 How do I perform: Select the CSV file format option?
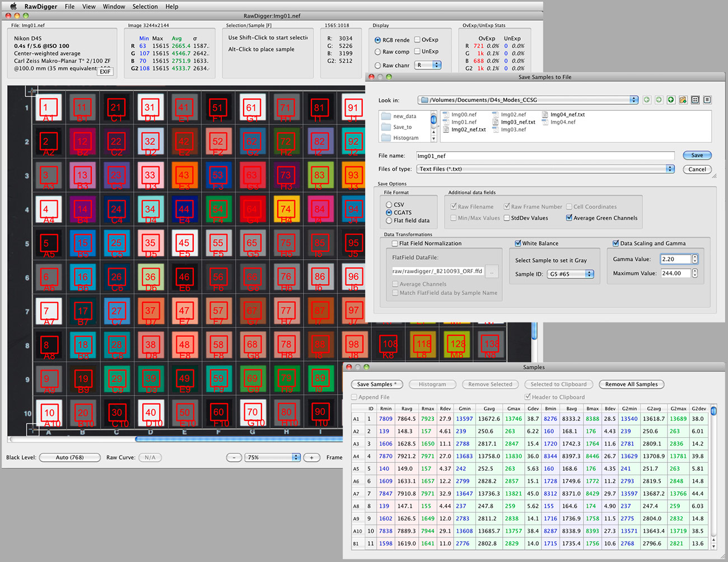click(x=389, y=205)
